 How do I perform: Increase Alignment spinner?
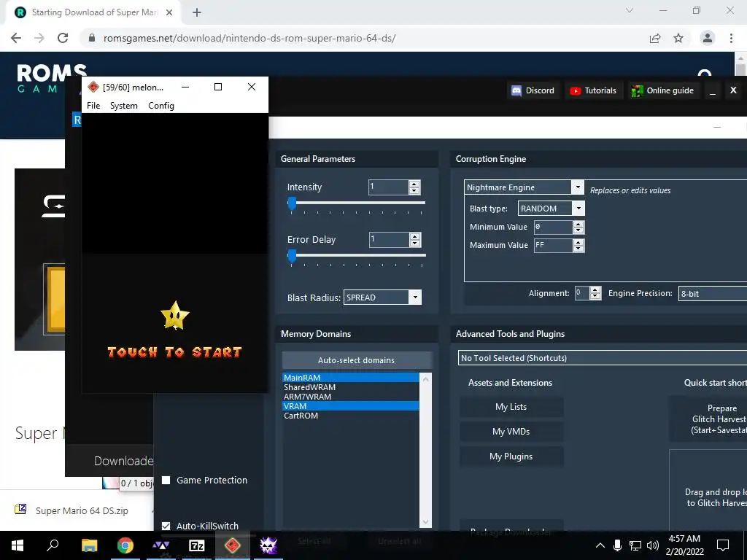(x=595, y=289)
